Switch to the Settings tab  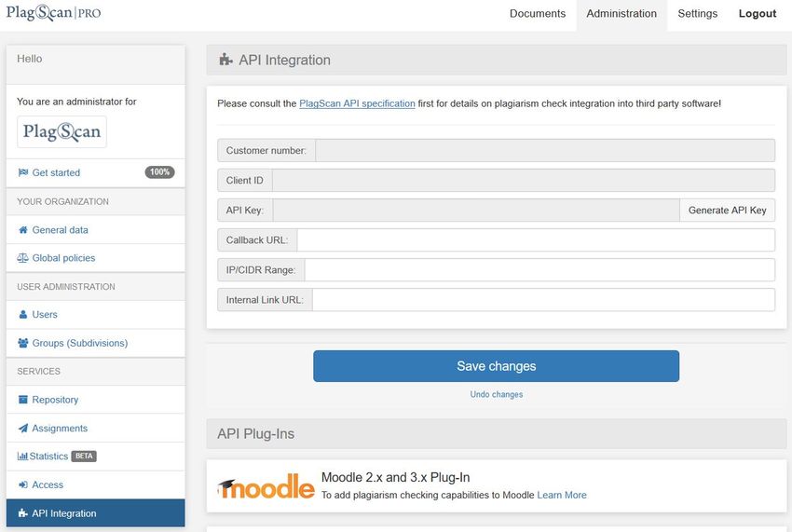click(x=697, y=14)
